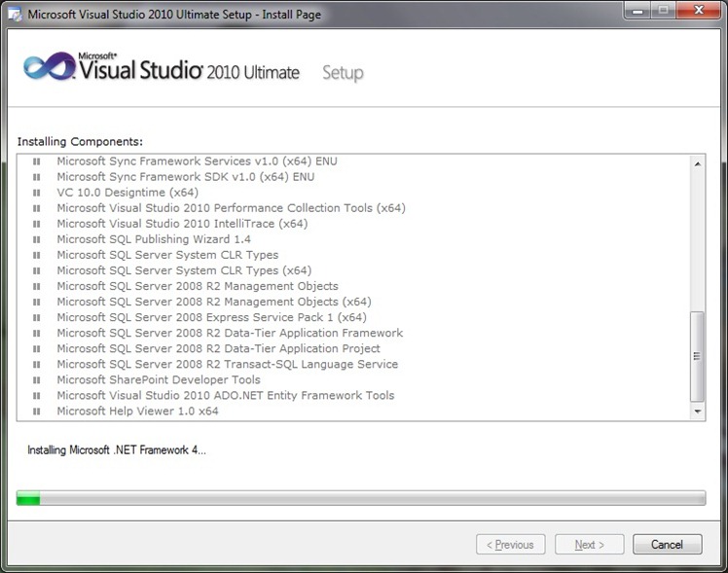Select Visual Studio 2010 Performance Collection Tools row

point(231,208)
